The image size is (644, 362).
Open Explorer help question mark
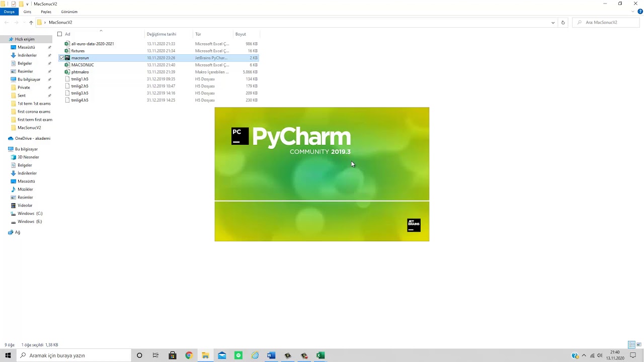point(640,12)
